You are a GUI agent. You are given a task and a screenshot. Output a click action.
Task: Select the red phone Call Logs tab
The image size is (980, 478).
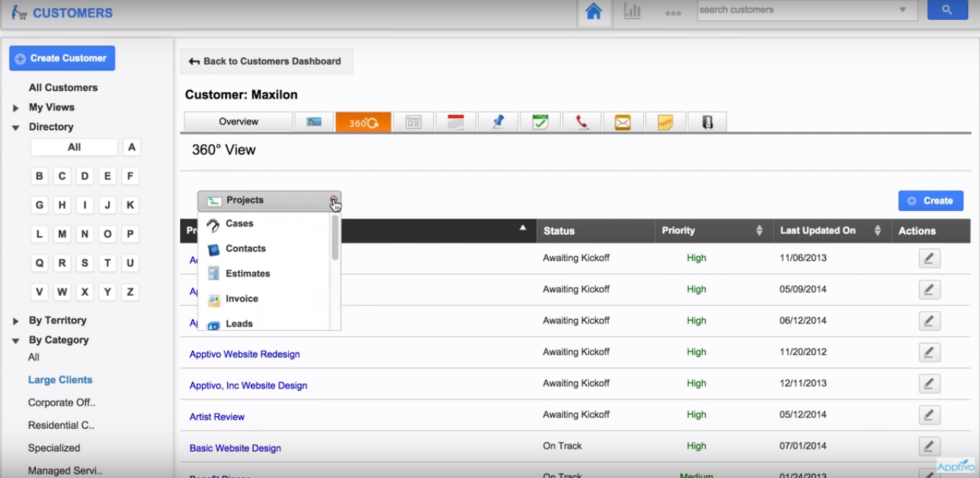581,121
